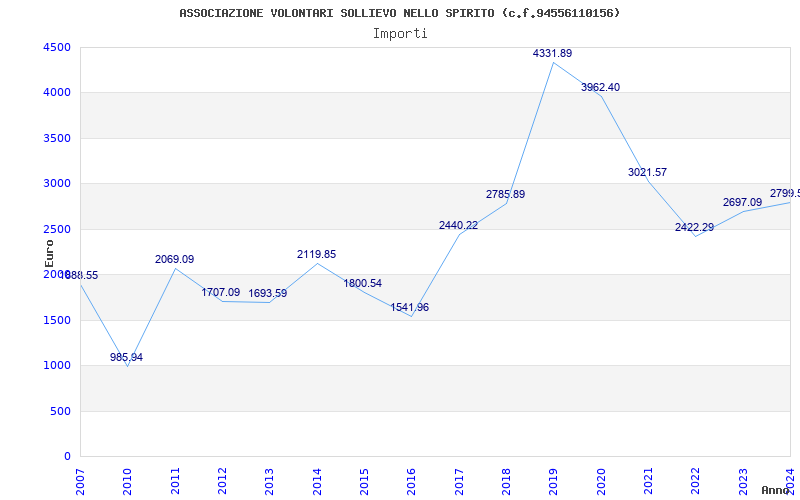The image size is (800, 500).
Task: Click the Y-axis value 2500
Action: click(x=57, y=229)
